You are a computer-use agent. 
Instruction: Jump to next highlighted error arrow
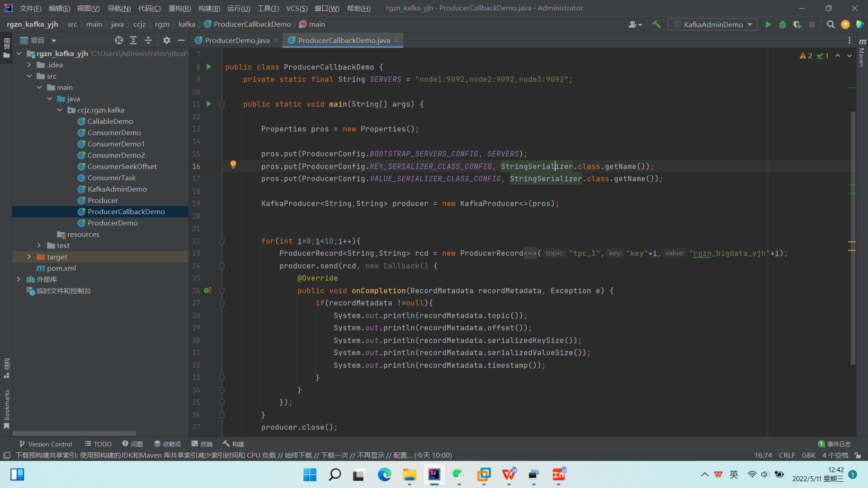point(849,56)
